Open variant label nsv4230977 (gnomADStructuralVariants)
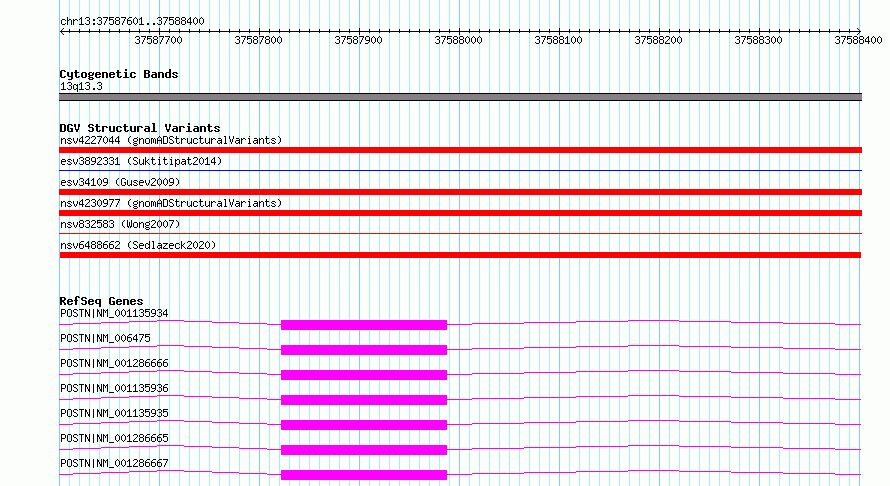 click(171, 203)
